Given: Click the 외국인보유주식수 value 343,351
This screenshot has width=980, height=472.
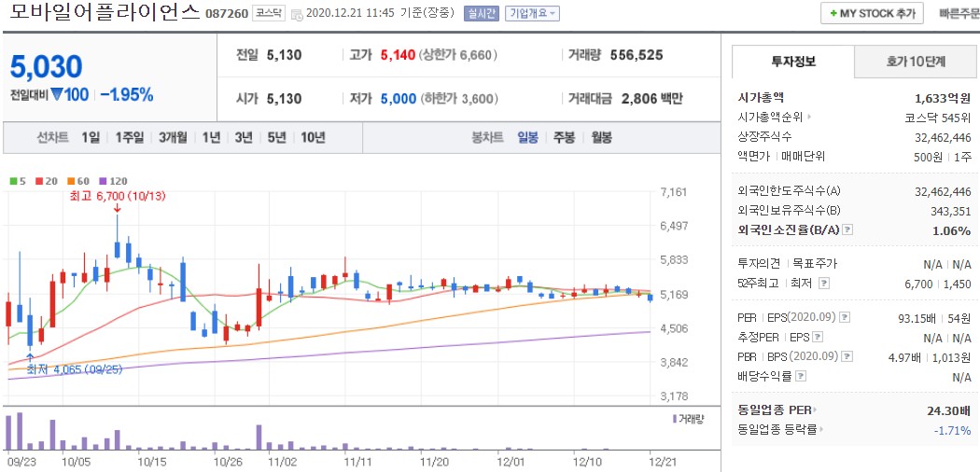Looking at the screenshot, I should pos(950,211).
